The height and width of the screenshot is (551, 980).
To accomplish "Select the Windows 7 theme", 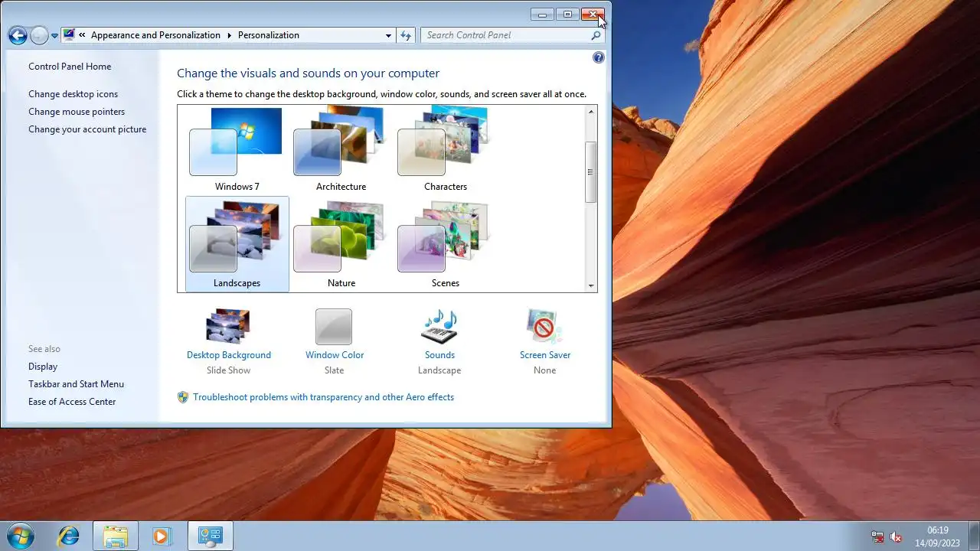I will (237, 149).
